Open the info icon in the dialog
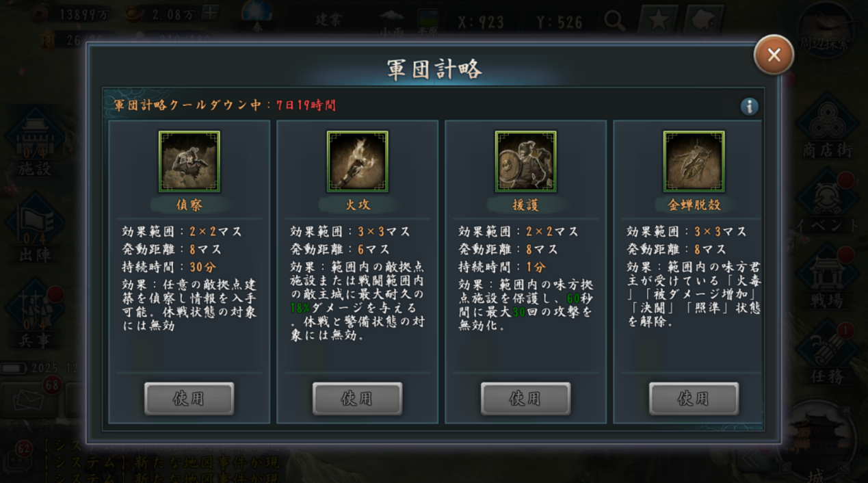 click(750, 107)
